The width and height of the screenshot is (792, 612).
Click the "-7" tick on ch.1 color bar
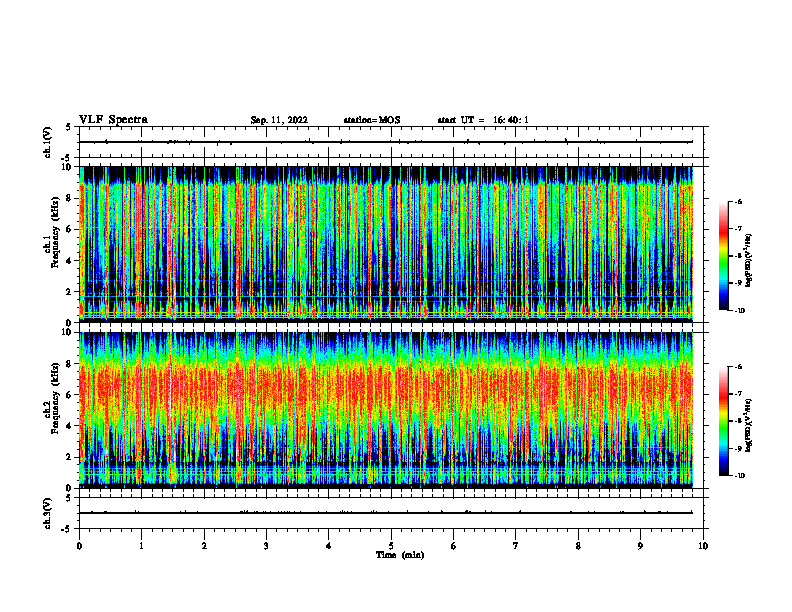click(x=739, y=229)
